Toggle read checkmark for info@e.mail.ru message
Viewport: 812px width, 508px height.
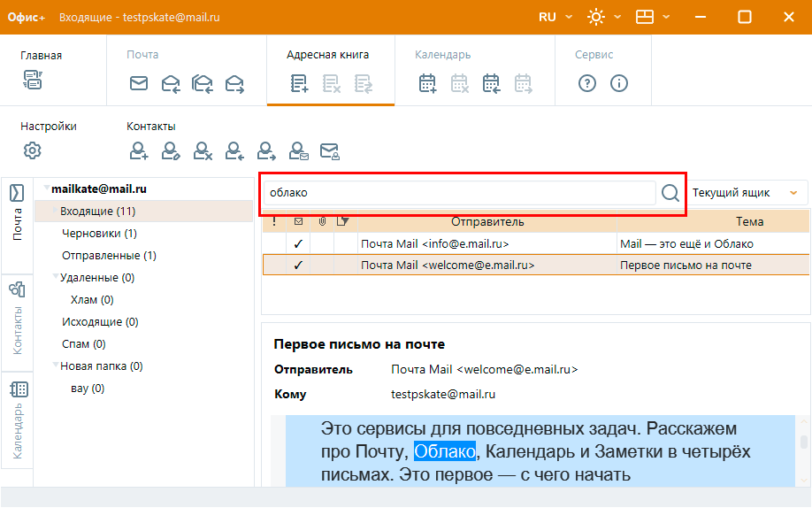point(298,243)
